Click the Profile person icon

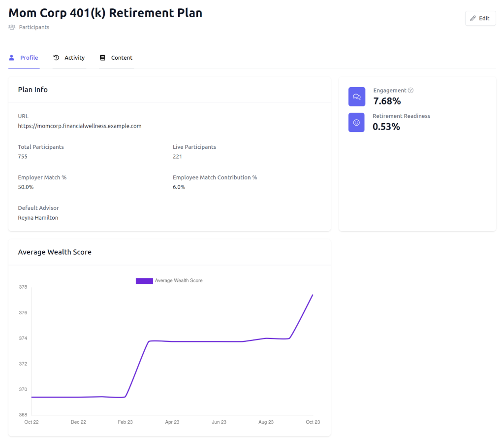(12, 58)
